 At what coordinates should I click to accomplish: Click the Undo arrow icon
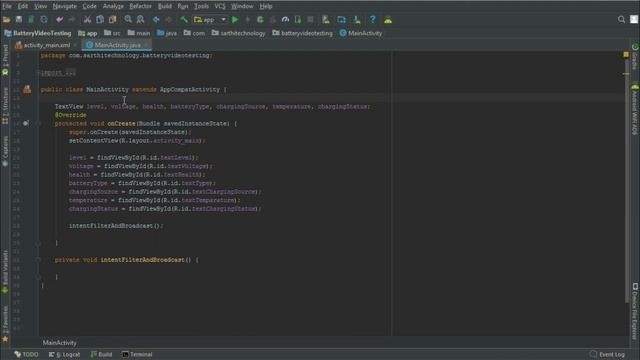pos(60,20)
